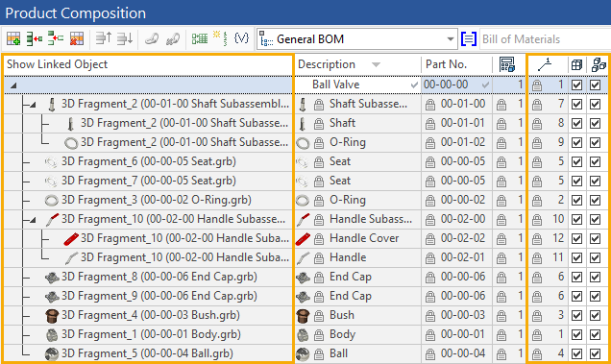Select 3D Fragment_7 (00-00-05 Seat.grb) row
Image resolution: width=611 pixels, height=364 pixels.
(148, 181)
